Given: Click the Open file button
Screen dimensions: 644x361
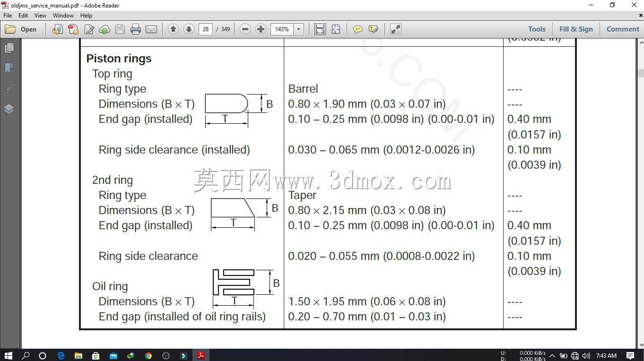Looking at the screenshot, I should [21, 29].
